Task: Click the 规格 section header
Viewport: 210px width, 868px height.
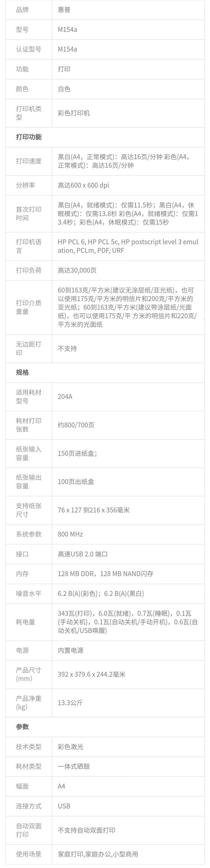Action: (x=22, y=373)
